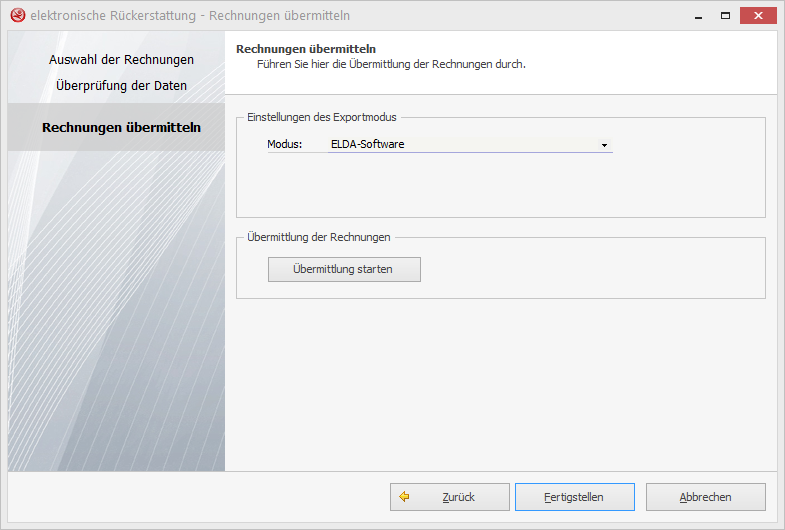This screenshot has height=530, width=785.
Task: Click the Modus: label
Action: [x=284, y=144]
